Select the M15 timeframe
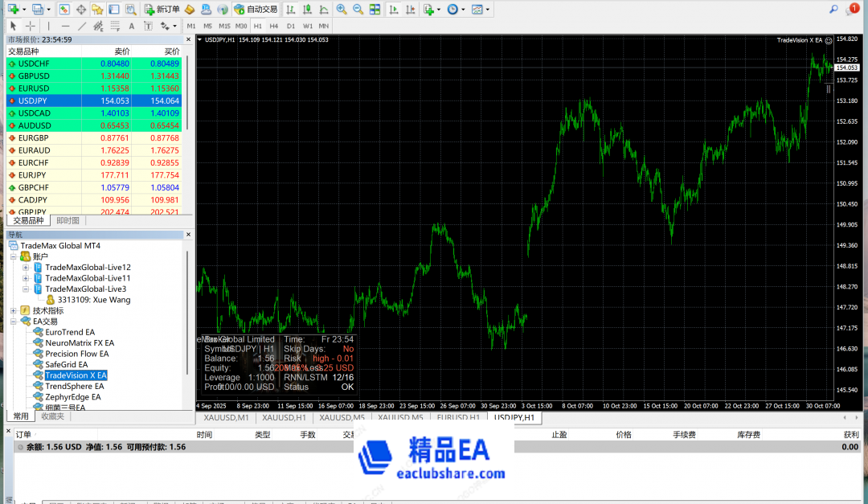This screenshot has width=868, height=504. (224, 26)
